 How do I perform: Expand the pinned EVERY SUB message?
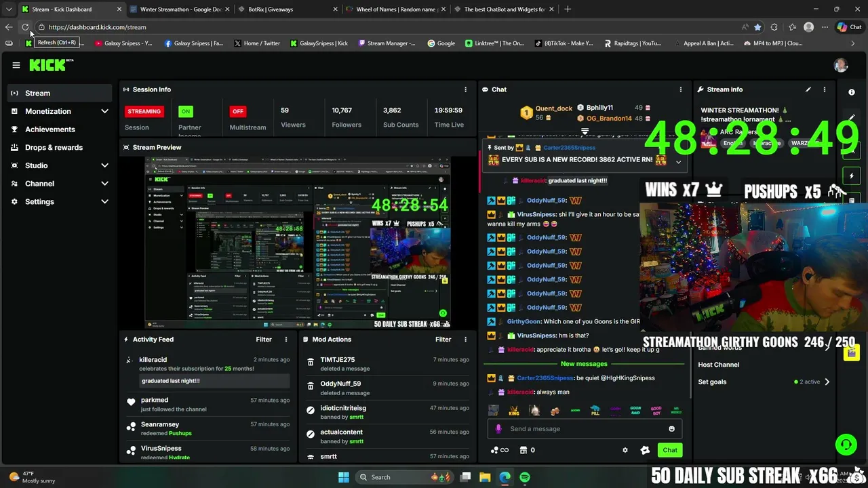pyautogui.click(x=678, y=161)
